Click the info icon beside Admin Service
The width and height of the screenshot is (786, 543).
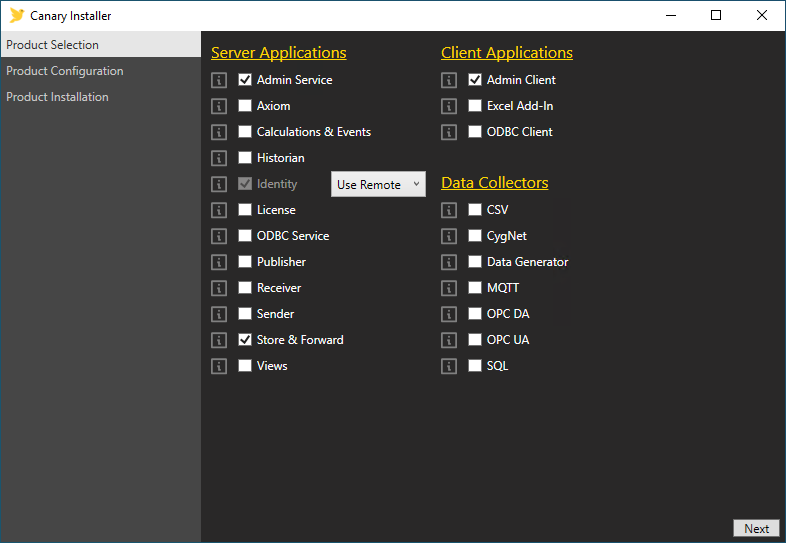(x=219, y=80)
